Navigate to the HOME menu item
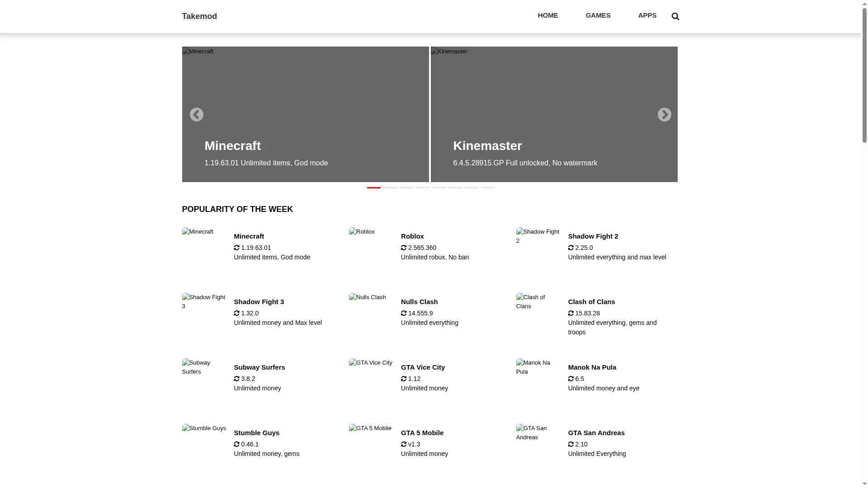The image size is (868, 488). (548, 15)
